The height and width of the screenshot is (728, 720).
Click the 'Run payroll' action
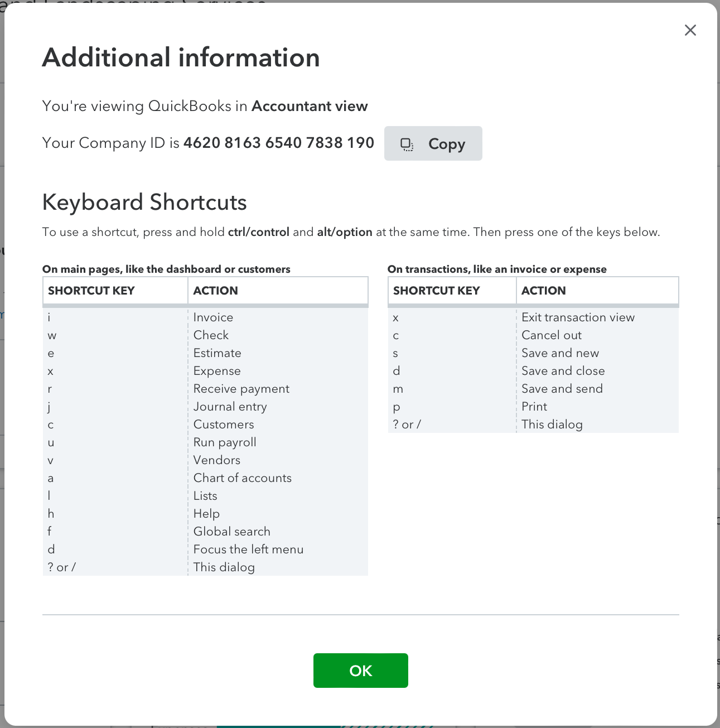coord(225,442)
